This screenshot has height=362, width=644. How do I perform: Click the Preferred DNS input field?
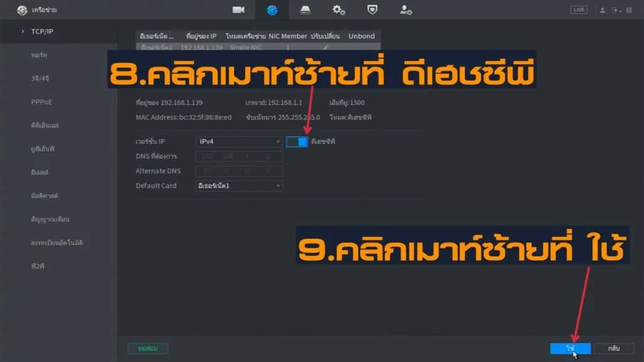(239, 156)
